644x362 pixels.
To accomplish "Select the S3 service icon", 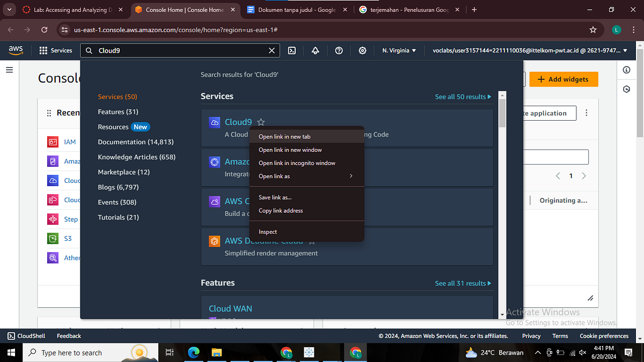I will click(x=53, y=238).
